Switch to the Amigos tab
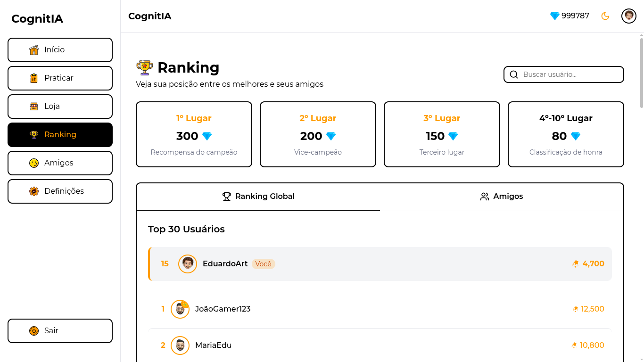The image size is (644, 362). tap(501, 196)
